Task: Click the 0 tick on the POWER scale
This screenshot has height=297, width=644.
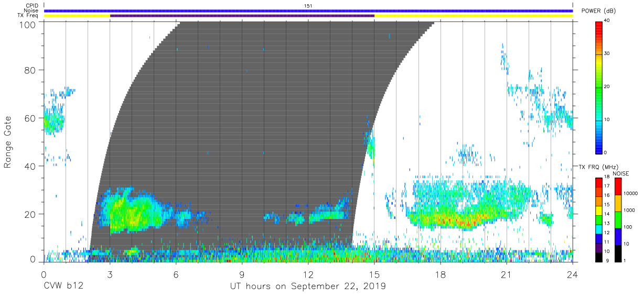Action: (x=606, y=152)
